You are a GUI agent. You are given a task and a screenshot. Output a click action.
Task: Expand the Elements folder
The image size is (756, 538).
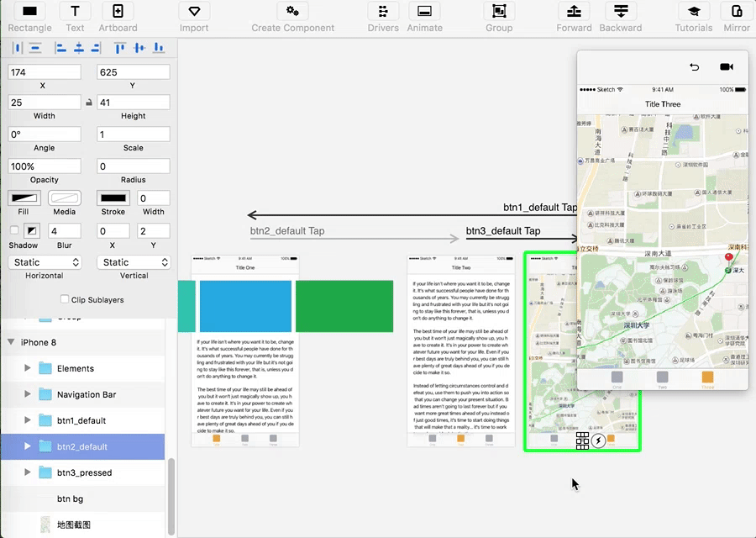28,368
